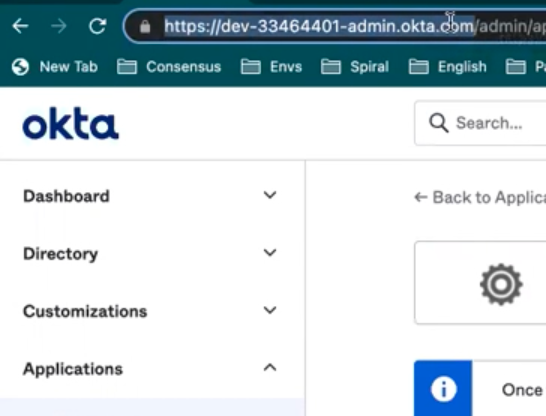Click the Search field in Okta header
Screen dimensions: 546x416
pyautogui.click(x=480, y=123)
